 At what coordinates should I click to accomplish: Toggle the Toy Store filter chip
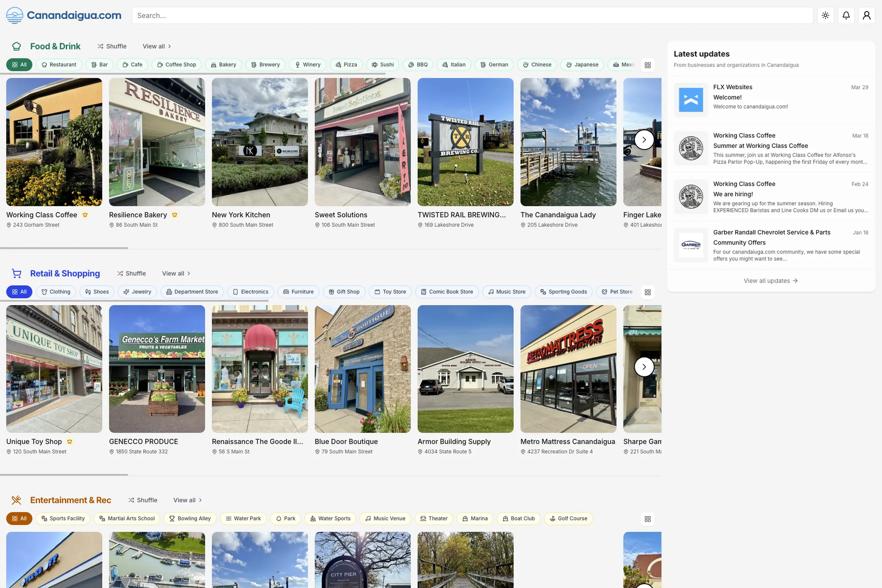(x=390, y=292)
